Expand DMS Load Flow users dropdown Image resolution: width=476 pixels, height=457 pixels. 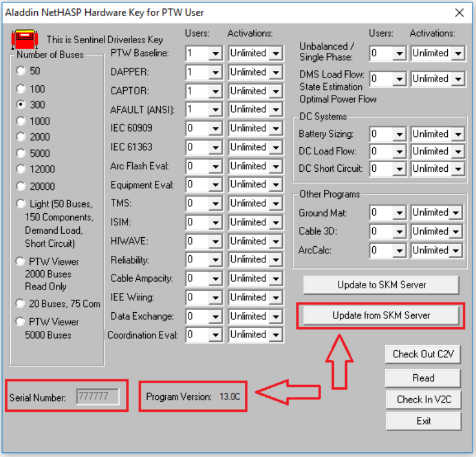click(x=399, y=79)
